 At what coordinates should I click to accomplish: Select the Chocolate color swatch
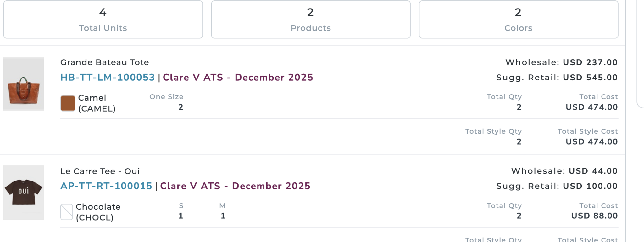[67, 212]
